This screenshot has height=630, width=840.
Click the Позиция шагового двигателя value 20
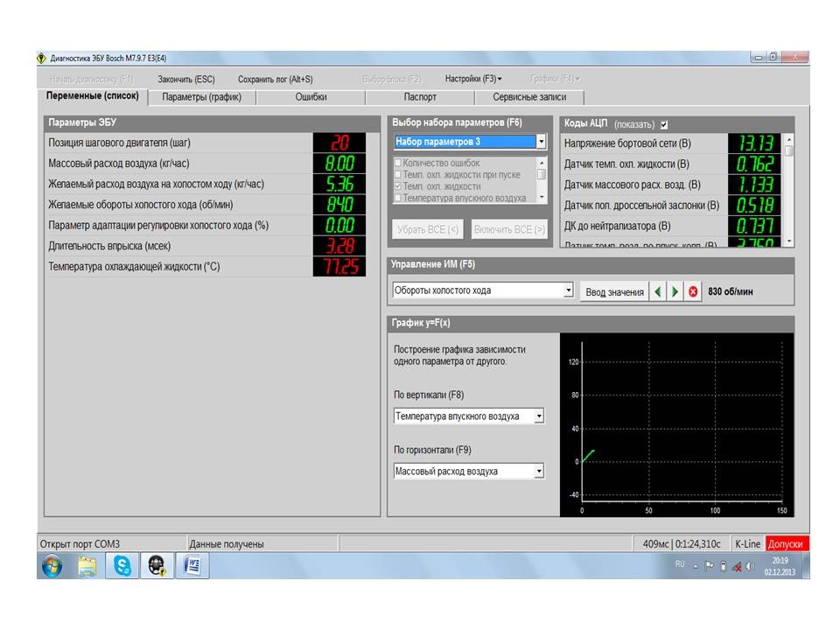339,143
